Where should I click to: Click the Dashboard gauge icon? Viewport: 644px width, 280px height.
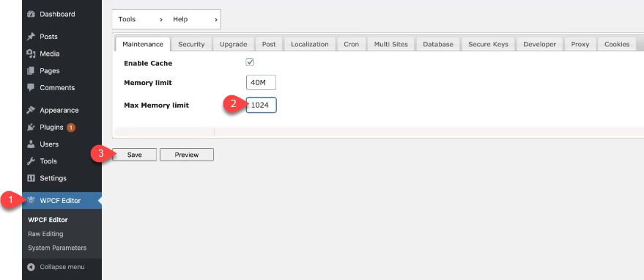[x=31, y=14]
